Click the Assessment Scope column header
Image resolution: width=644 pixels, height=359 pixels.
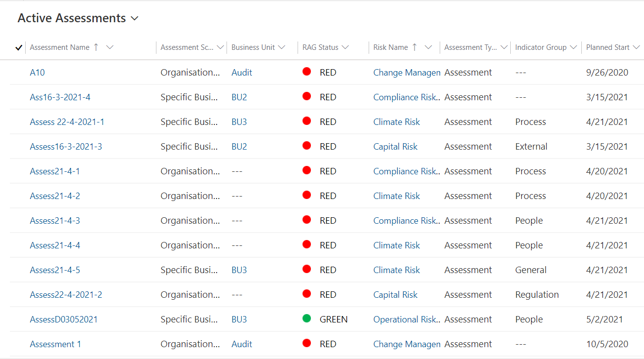coord(187,47)
